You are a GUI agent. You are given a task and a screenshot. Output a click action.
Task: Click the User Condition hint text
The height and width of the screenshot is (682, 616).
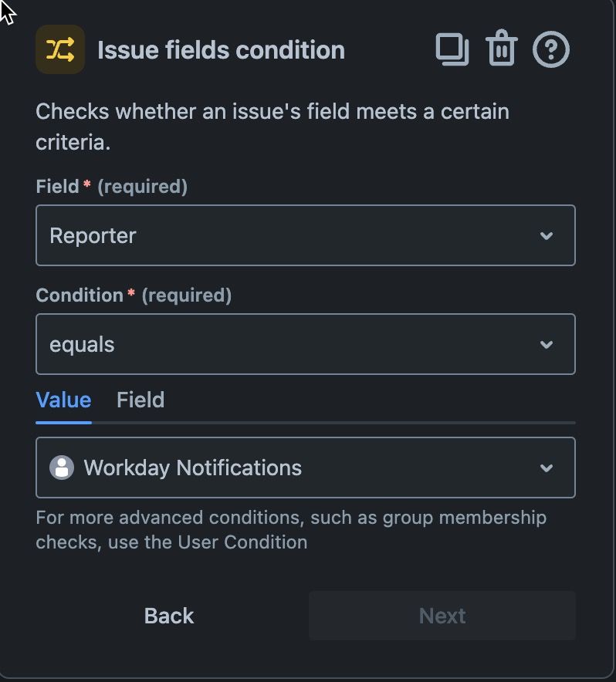coord(171,529)
